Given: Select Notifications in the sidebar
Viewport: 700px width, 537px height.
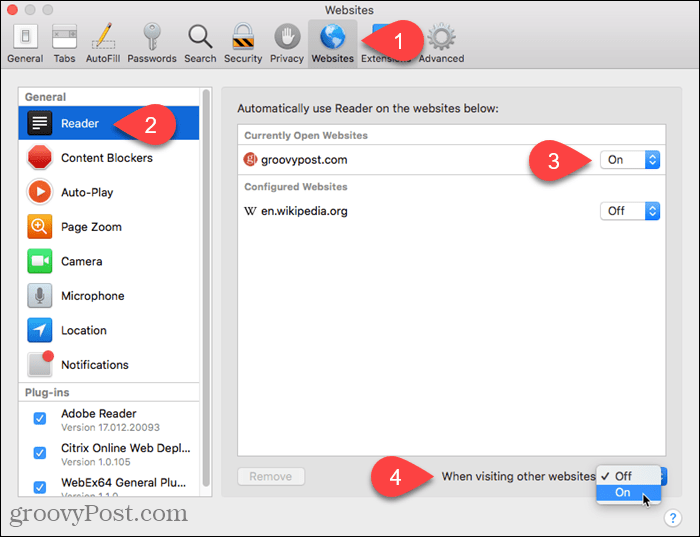Looking at the screenshot, I should 109,364.
